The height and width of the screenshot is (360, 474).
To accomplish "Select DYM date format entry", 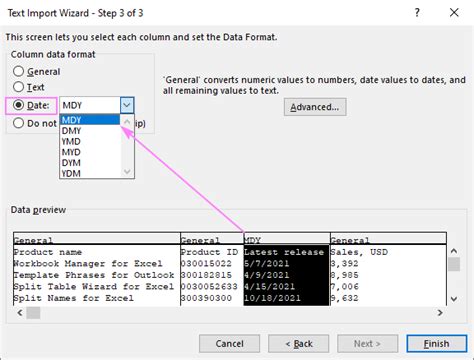I will coord(90,163).
